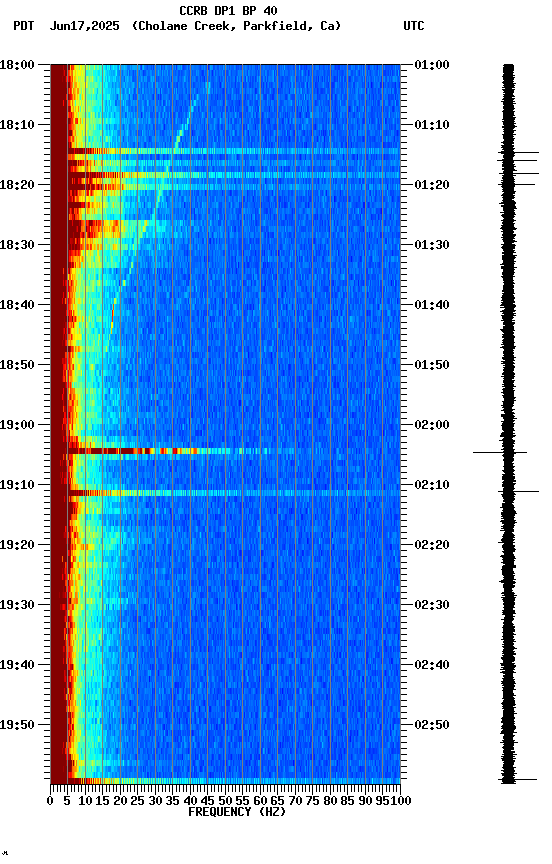Click the 01:30 UTC time label
Screen dimensions: 552x864
[x=432, y=245]
